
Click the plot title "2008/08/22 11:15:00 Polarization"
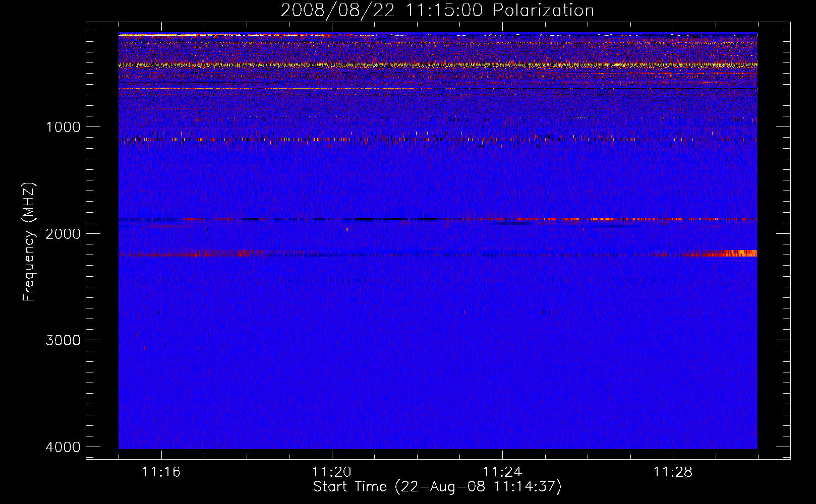(437, 11)
